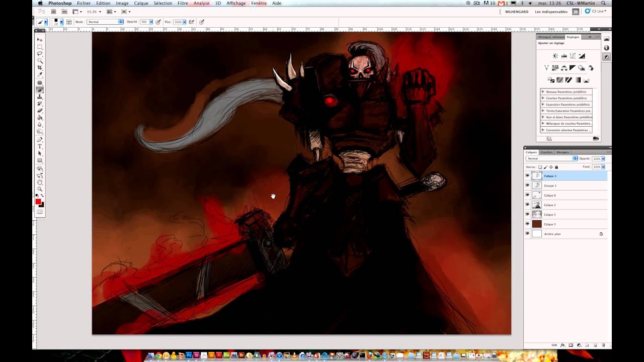Select the Blur tool

point(40,124)
